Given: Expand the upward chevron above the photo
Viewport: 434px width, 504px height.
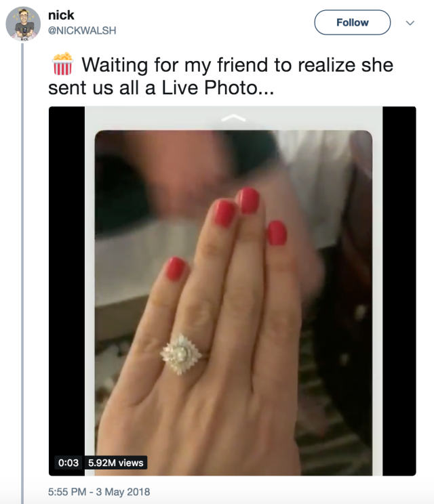Looking at the screenshot, I should (233, 118).
